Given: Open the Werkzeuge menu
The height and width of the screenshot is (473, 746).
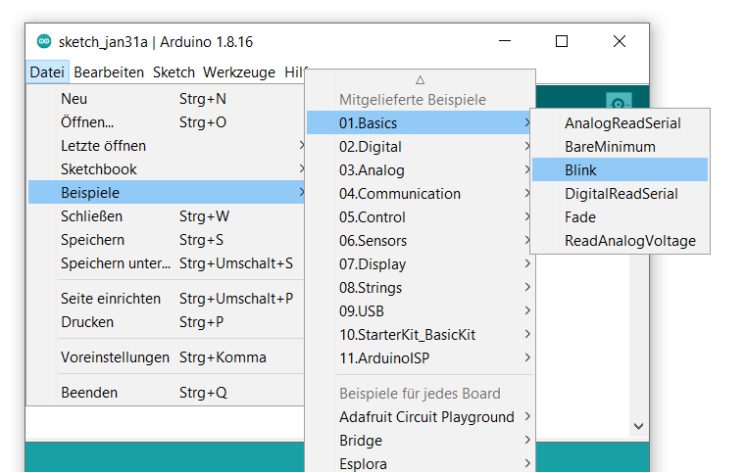Looking at the screenshot, I should tap(239, 72).
